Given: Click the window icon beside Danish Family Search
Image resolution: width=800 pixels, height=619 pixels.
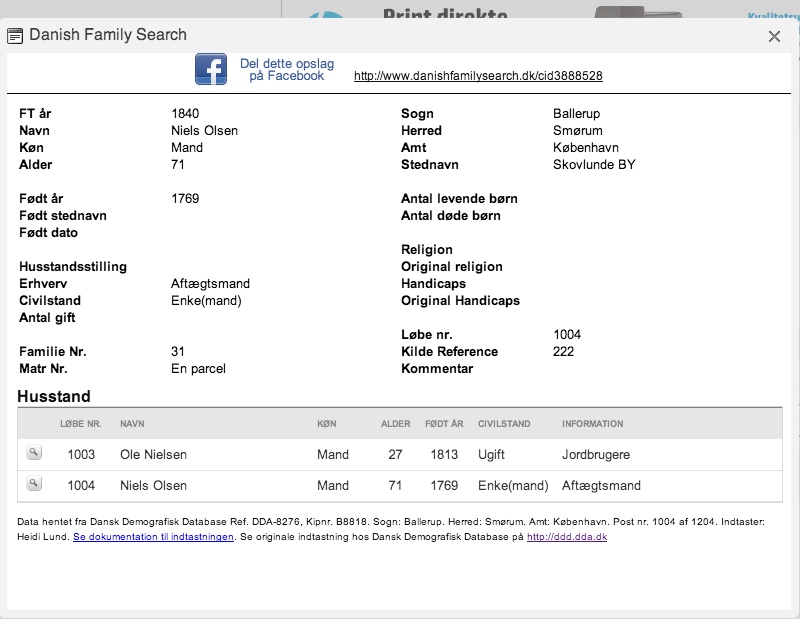Looking at the screenshot, I should [x=15, y=36].
